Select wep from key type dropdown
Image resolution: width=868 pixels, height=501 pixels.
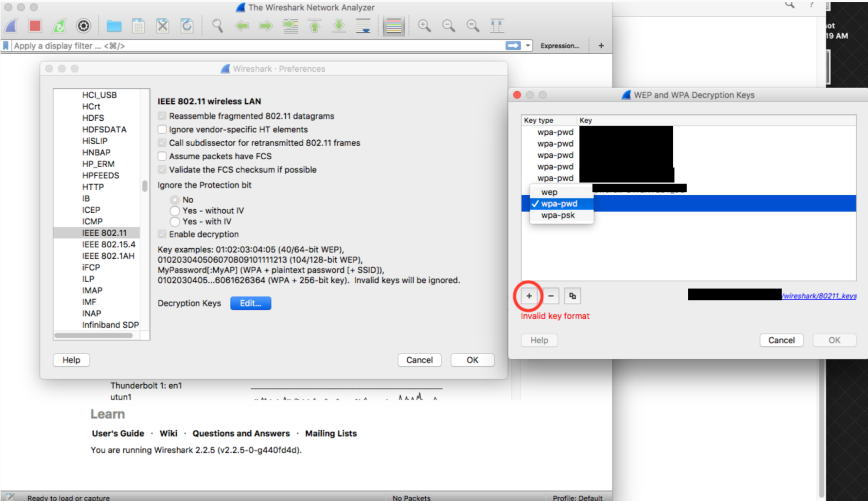coord(548,192)
